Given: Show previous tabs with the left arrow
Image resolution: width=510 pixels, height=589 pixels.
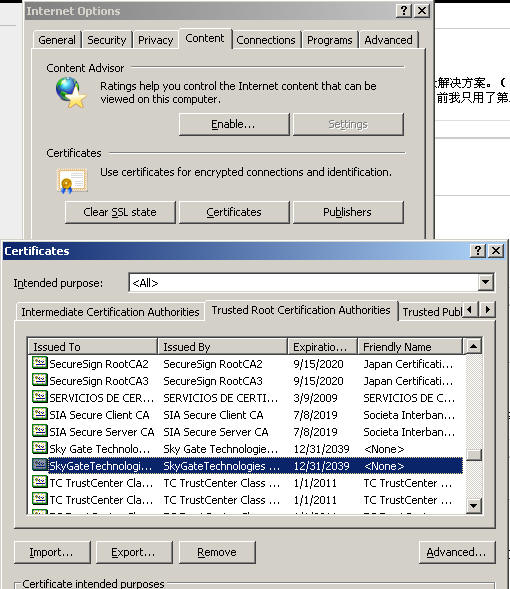Looking at the screenshot, I should point(470,310).
